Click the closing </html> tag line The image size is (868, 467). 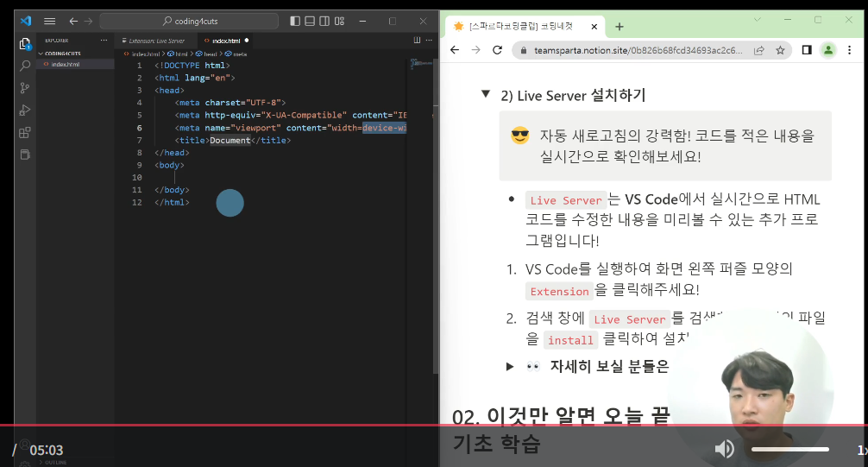[173, 202]
